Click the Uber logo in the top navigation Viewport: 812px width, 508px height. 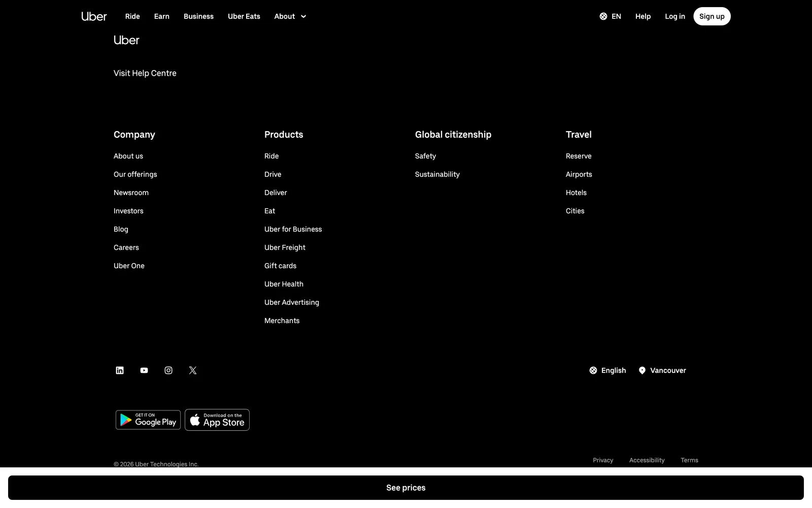94,16
